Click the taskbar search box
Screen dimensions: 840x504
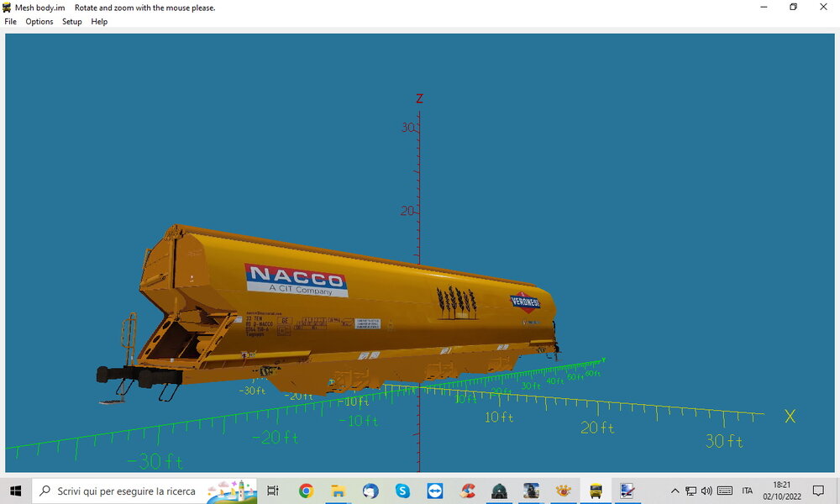tap(144, 491)
